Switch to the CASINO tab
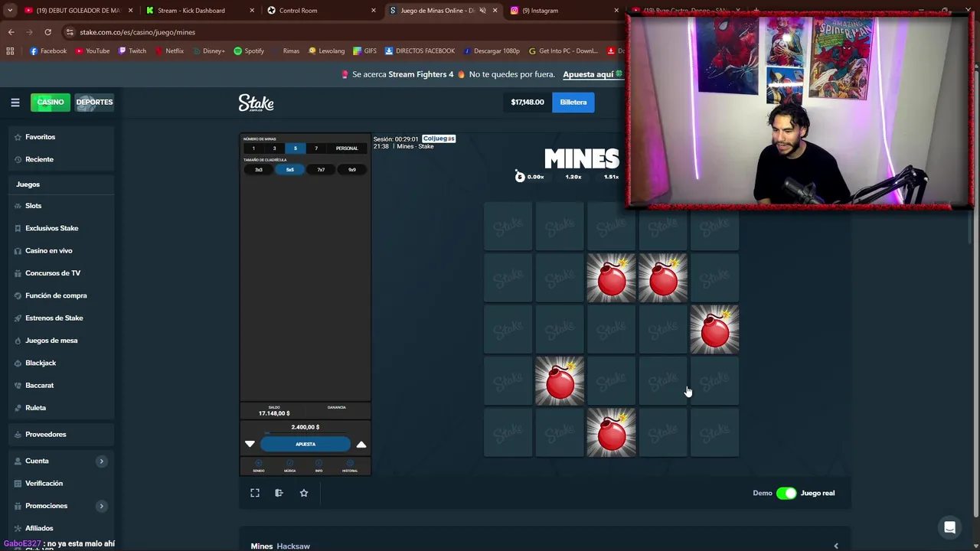This screenshot has width=980, height=551. 51,102
